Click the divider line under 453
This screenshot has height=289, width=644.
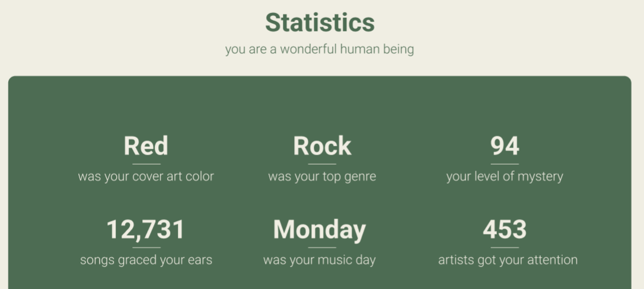(505, 248)
